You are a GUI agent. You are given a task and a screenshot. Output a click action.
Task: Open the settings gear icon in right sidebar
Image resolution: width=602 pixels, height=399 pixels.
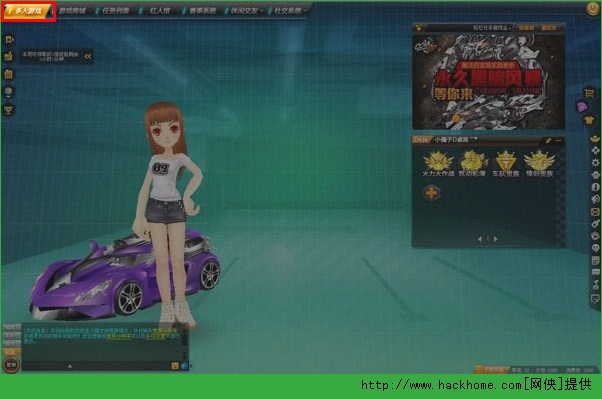(x=595, y=162)
